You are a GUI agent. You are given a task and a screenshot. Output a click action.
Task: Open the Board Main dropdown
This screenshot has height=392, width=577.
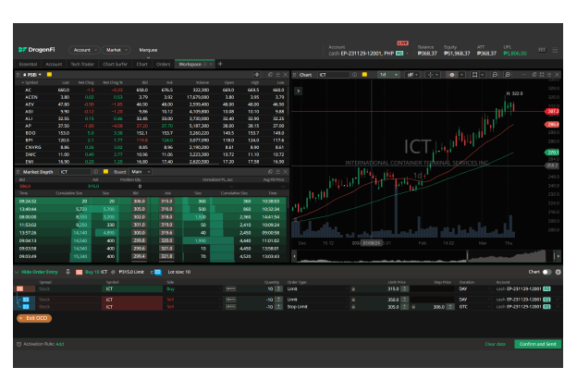click(x=140, y=171)
